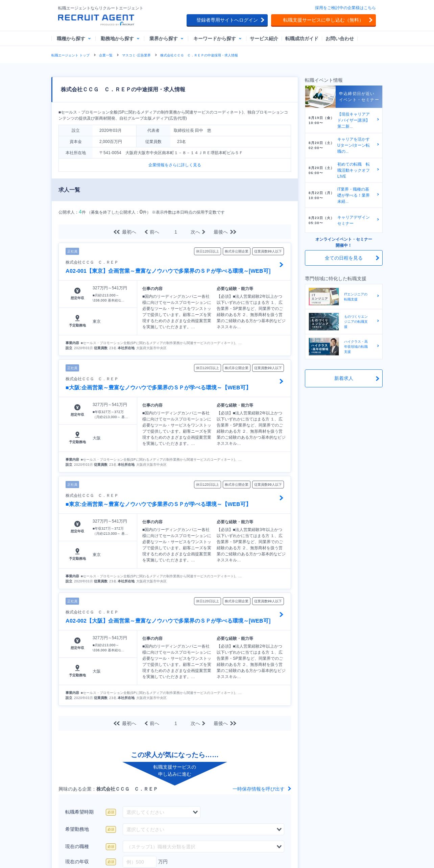Open サービス紹介 menu item

264,39
